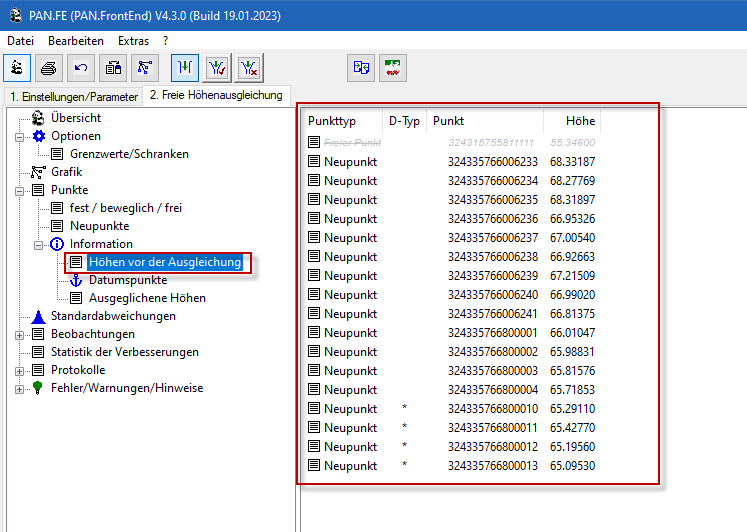Viewport: 747px width, 532px height.
Task: Click the toolbar icon with red checkmark
Action: [218, 68]
